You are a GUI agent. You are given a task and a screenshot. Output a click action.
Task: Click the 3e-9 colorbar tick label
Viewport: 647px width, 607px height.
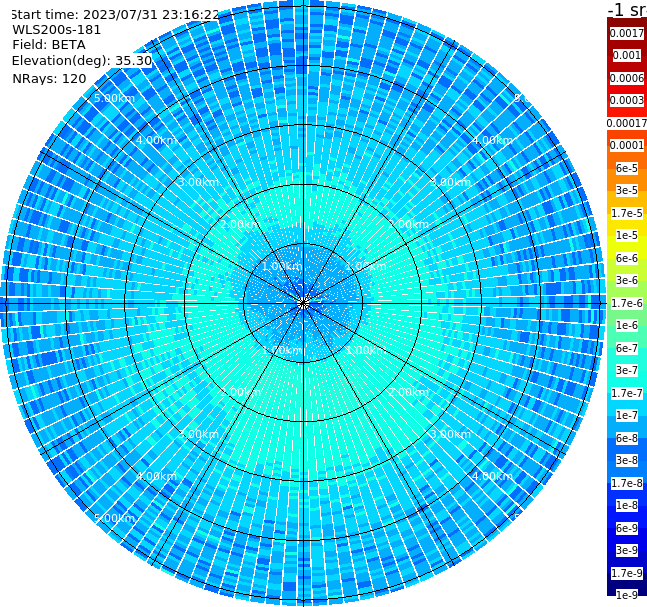tap(627, 550)
